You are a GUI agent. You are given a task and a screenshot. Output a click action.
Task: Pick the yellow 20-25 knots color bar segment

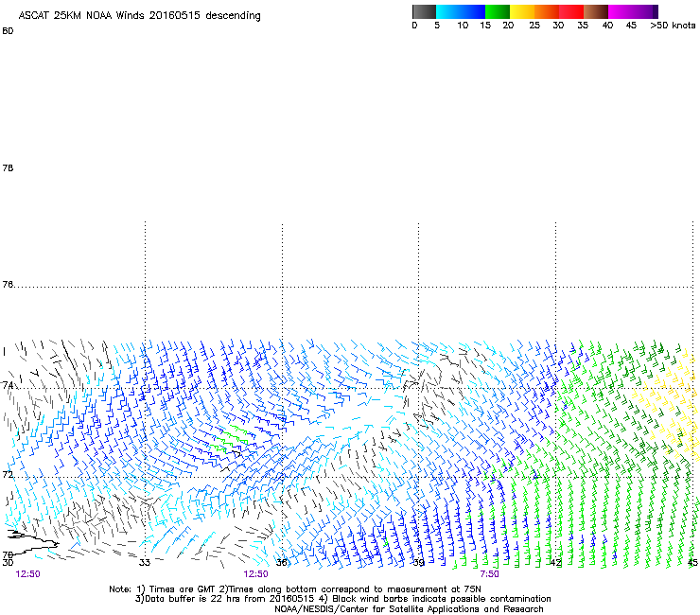(x=522, y=11)
